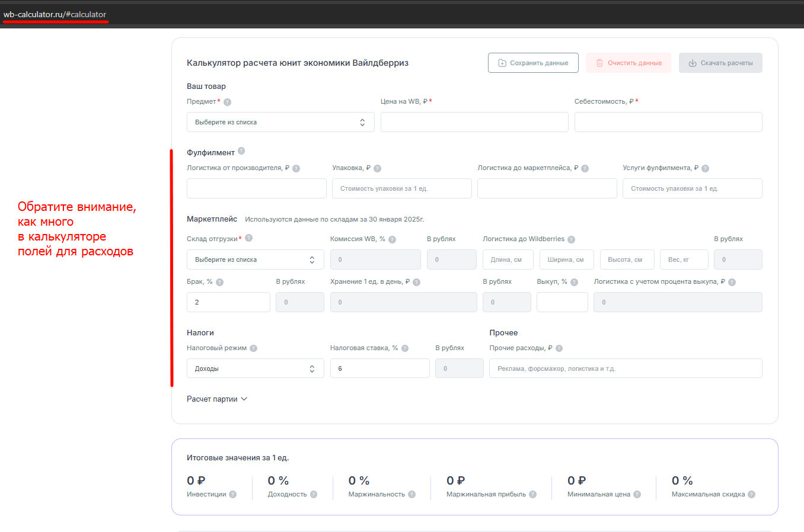Click the question mark beside Доходность
Screen dimensions: 804x532
pyautogui.click(x=314, y=495)
